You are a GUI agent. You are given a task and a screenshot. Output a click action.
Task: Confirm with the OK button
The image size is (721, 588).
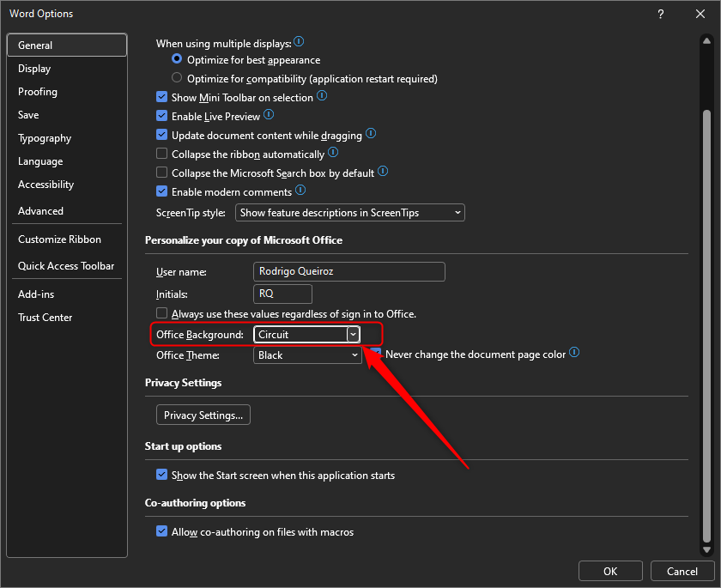click(610, 571)
